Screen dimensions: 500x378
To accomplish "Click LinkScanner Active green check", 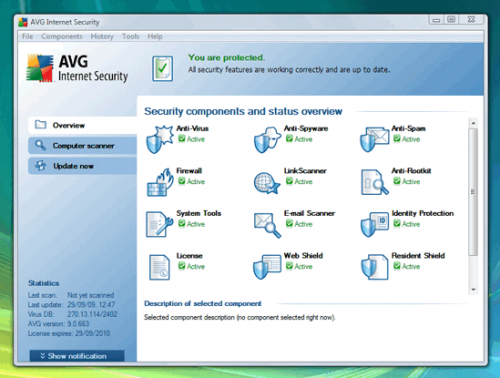I will click(x=289, y=181).
